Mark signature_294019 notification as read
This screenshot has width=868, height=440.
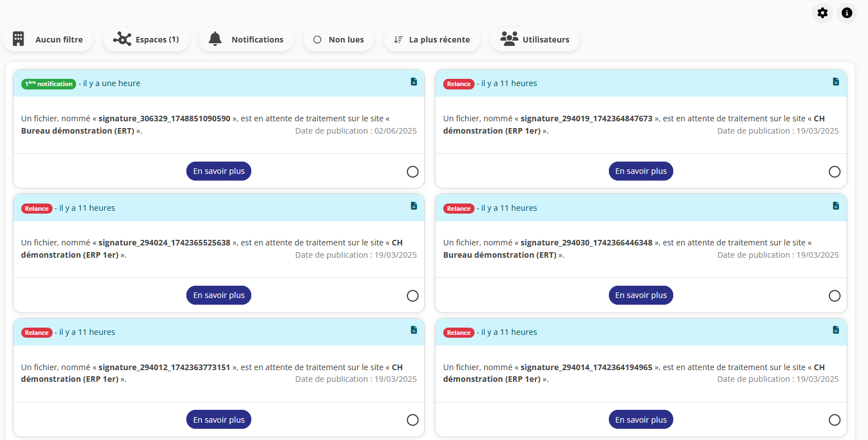pyautogui.click(x=834, y=172)
